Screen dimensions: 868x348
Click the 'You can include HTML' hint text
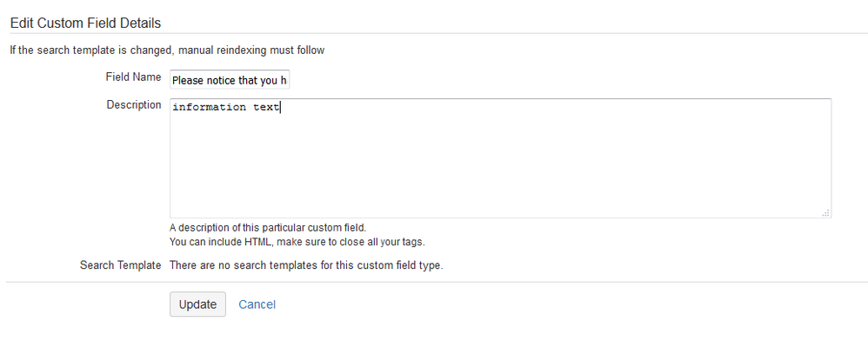click(x=297, y=242)
